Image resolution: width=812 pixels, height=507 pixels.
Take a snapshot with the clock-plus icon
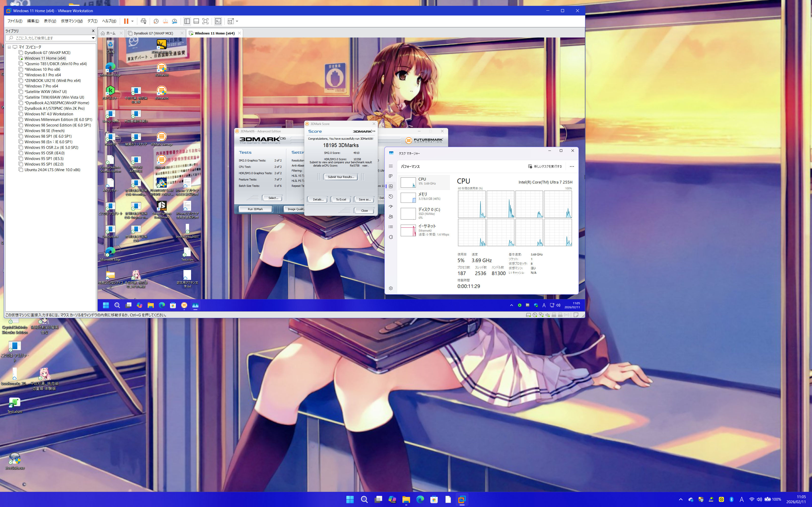[x=156, y=21]
